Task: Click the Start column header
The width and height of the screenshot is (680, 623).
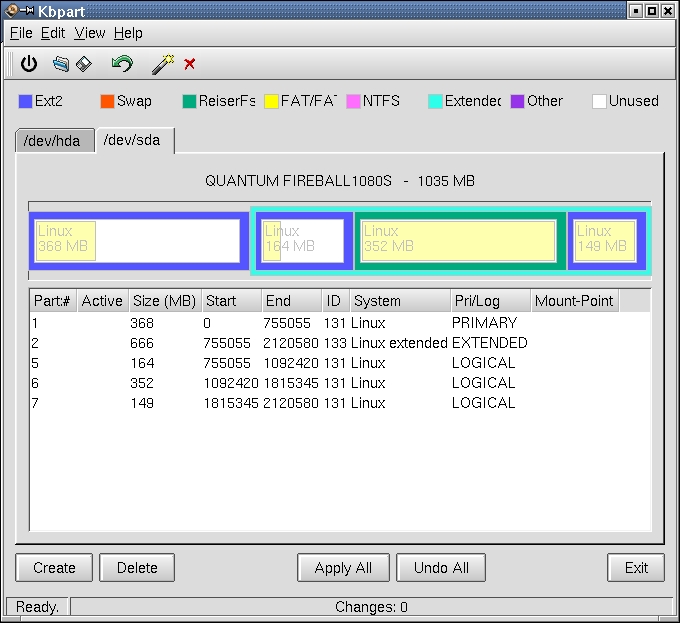Action: 232,301
